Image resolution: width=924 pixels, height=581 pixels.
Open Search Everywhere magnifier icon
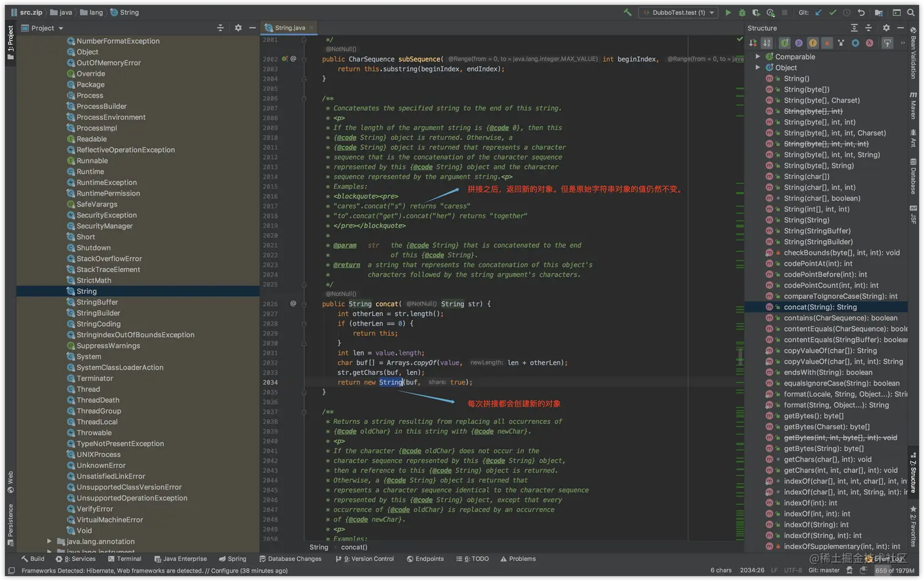[x=912, y=12]
